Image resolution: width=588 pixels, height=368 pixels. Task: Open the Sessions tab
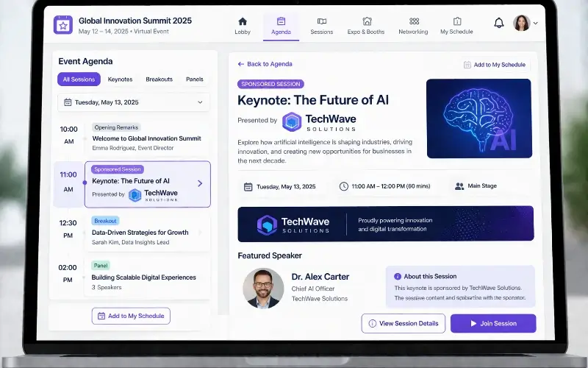322,26
